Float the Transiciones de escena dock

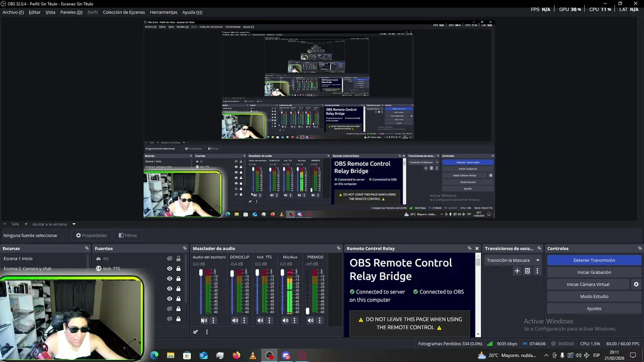539,248
